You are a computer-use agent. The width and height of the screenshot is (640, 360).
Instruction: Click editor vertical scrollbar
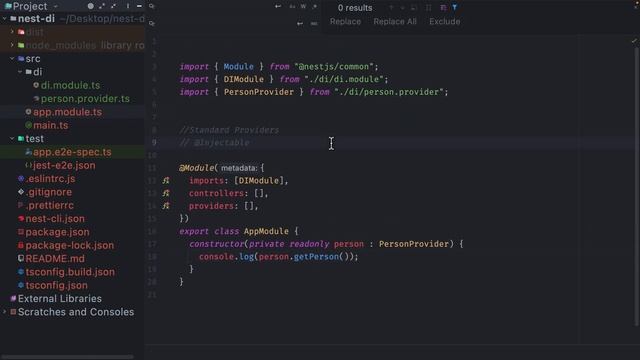(637, 186)
